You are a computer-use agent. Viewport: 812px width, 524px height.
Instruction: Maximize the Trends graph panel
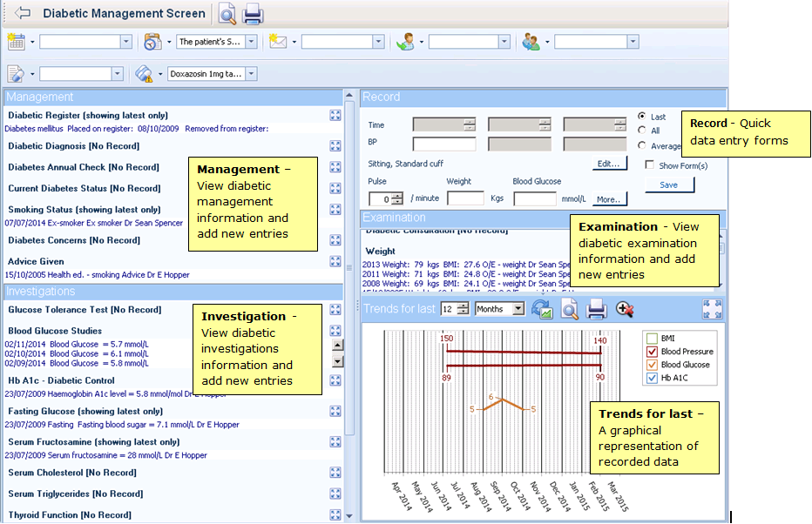coord(713,309)
